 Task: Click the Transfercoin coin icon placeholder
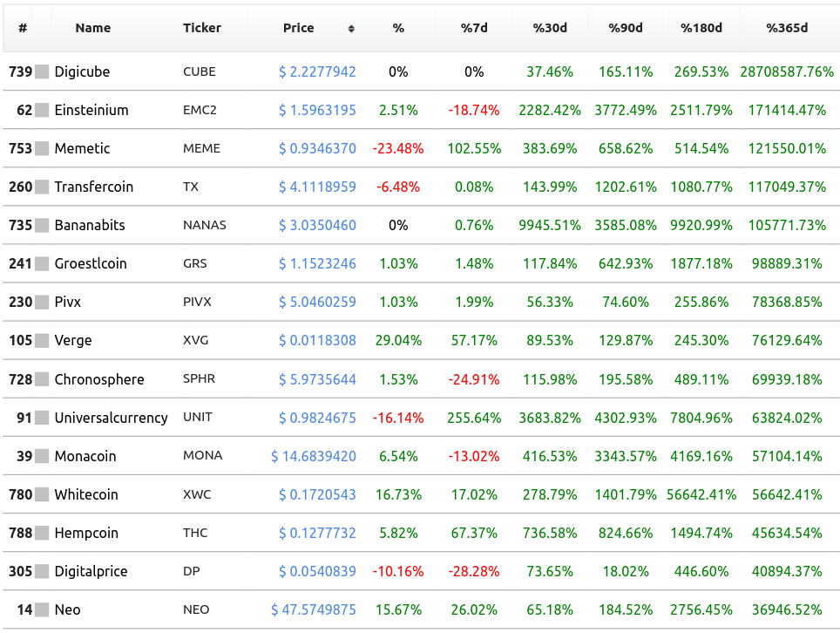(42, 187)
